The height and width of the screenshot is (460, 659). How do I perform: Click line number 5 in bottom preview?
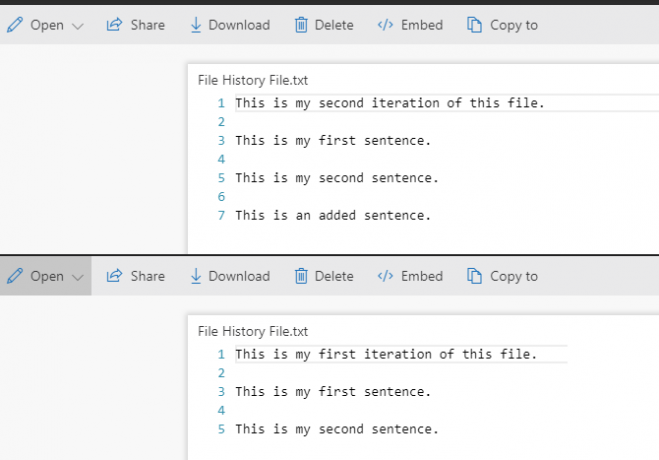click(221, 429)
